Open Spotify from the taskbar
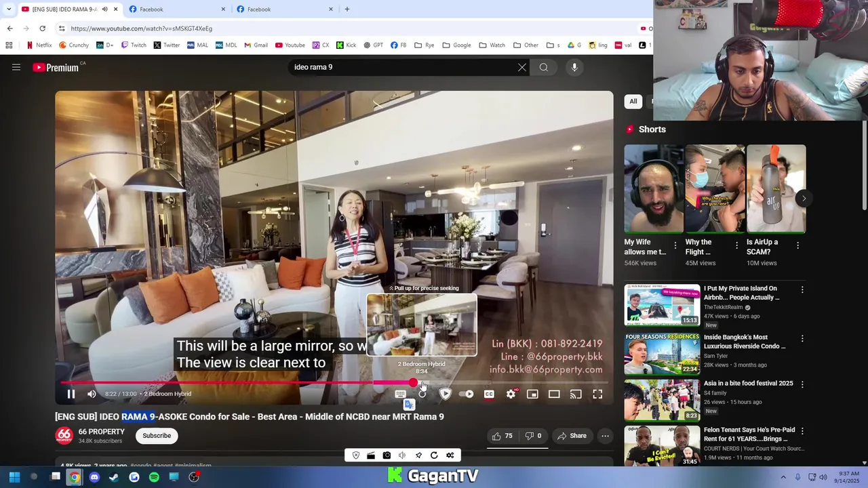Screen dimensions: 868x488 154,477
